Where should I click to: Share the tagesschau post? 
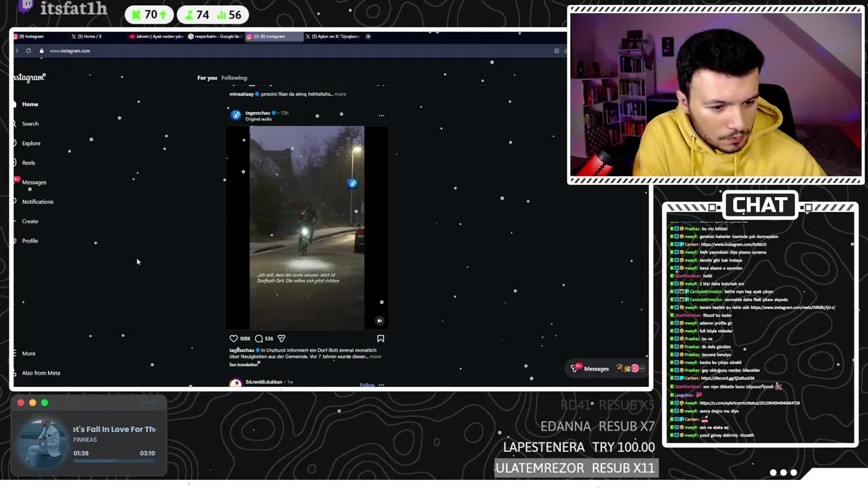pos(281,339)
